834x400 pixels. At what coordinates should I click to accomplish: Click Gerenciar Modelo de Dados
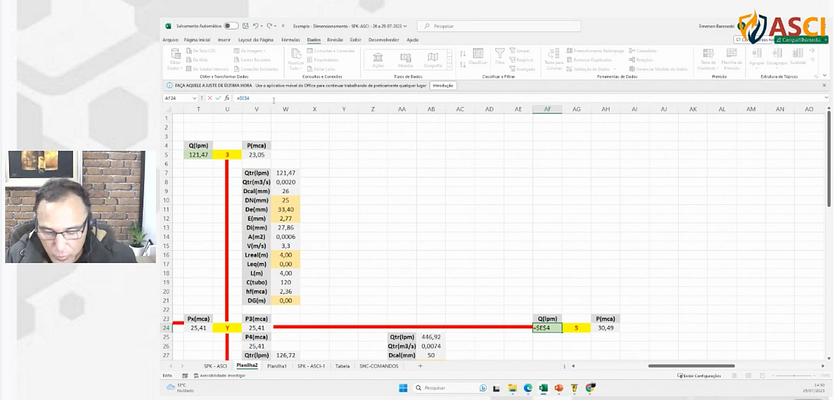tap(658, 69)
